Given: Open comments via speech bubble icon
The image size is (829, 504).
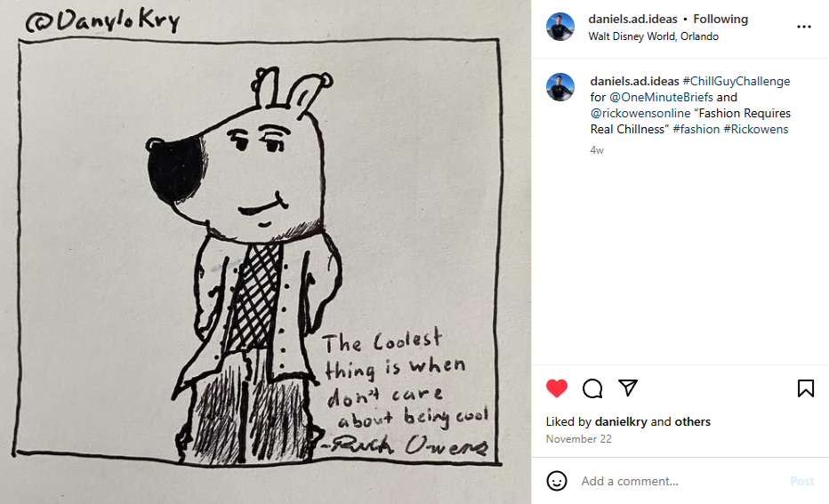Looking at the screenshot, I should click(592, 388).
